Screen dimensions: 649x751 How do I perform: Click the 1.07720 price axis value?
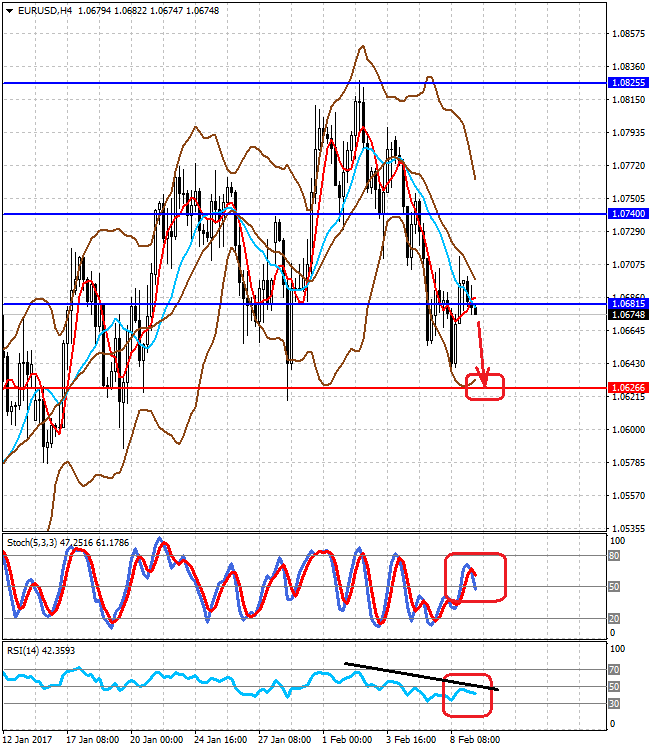(x=628, y=166)
